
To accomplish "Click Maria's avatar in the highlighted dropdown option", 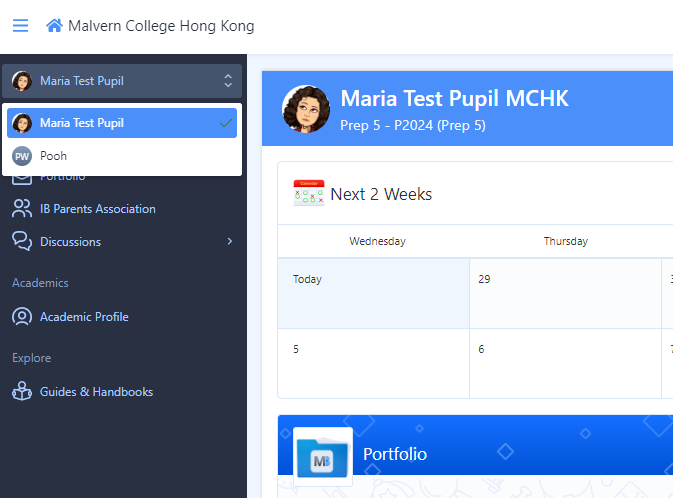I will [x=22, y=123].
